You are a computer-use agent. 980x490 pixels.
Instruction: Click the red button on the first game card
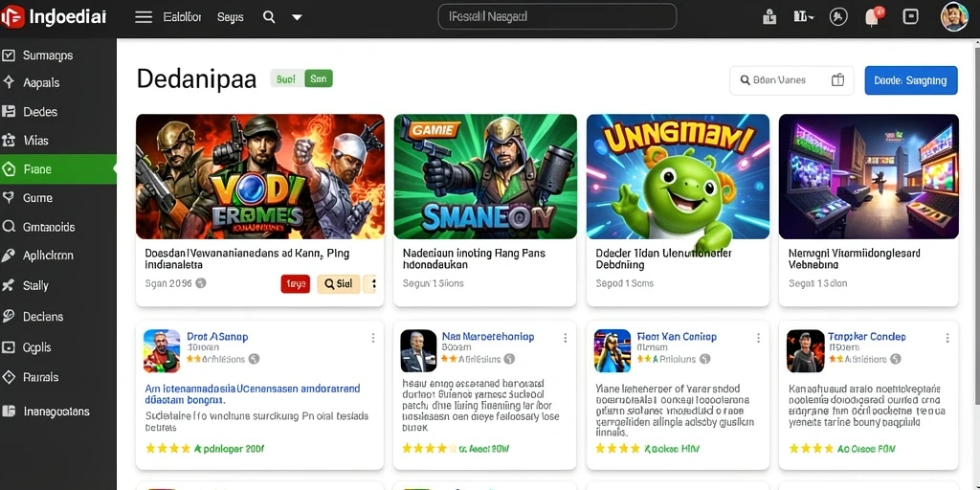tap(296, 283)
